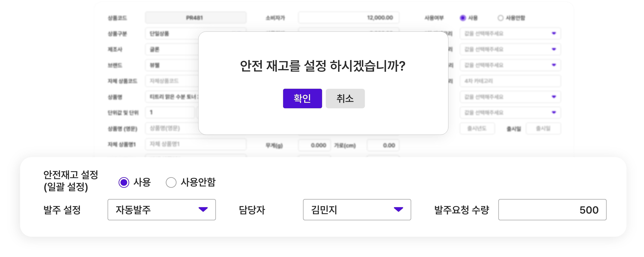
Task: Select blurred 사용 radio in 사용여부 row
Action: 463,18
